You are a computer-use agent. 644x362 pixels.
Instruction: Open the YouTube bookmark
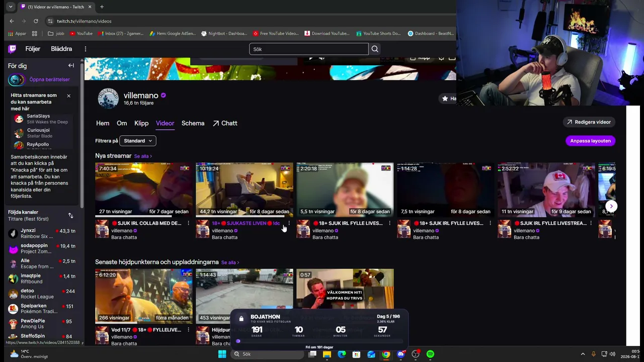pos(81,34)
